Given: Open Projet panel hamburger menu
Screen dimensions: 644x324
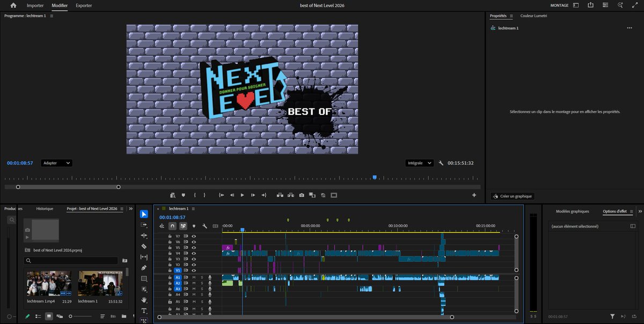Looking at the screenshot, I should [x=122, y=209].
